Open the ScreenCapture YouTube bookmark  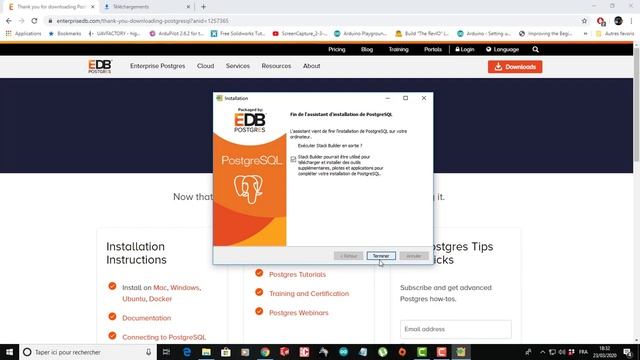pos(300,33)
